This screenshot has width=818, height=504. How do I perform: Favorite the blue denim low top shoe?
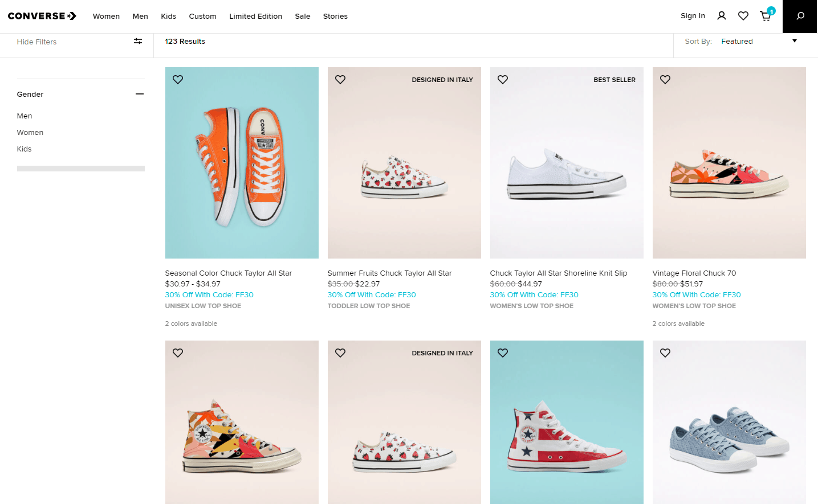click(x=665, y=353)
